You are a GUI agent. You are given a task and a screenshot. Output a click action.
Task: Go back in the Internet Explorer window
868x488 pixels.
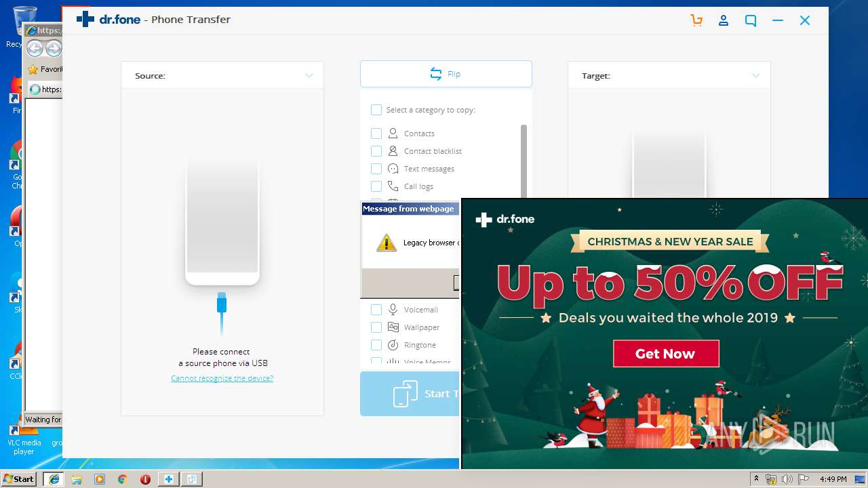click(x=35, y=49)
